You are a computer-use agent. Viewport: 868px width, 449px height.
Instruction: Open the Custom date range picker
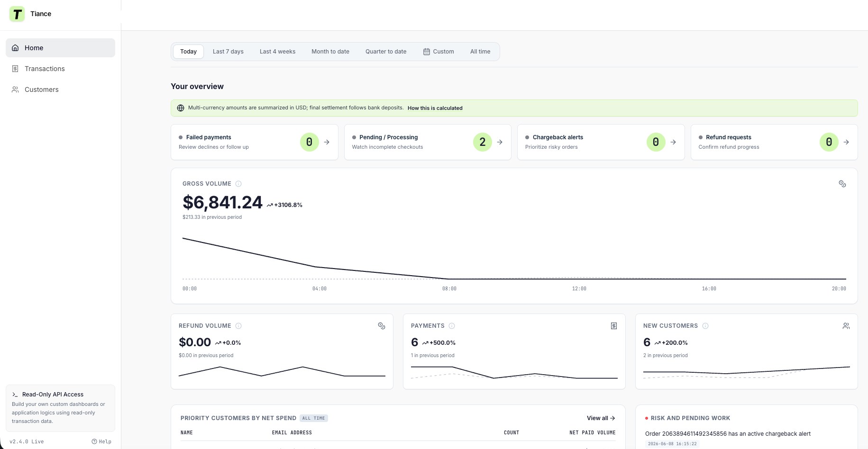tap(439, 52)
